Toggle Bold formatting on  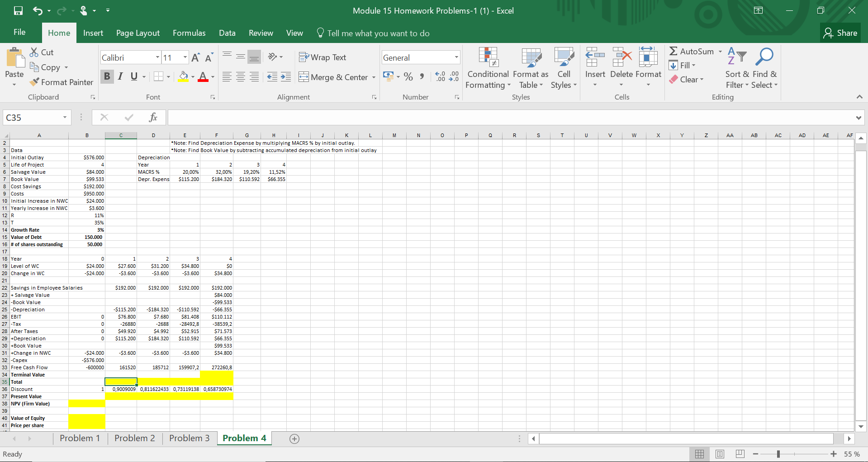(x=107, y=76)
